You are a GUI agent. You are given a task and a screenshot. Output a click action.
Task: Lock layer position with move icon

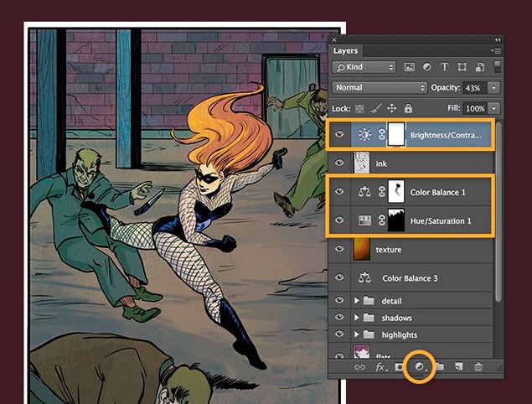391,108
